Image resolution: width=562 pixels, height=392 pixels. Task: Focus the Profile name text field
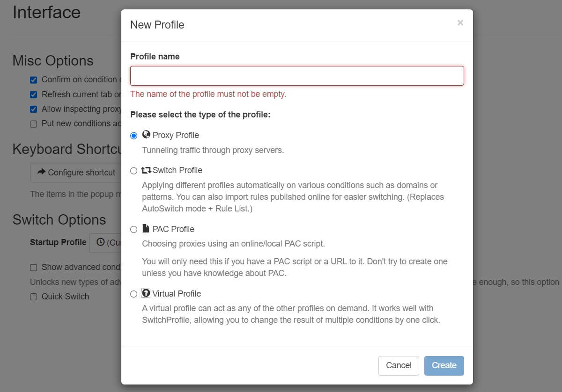[297, 76]
